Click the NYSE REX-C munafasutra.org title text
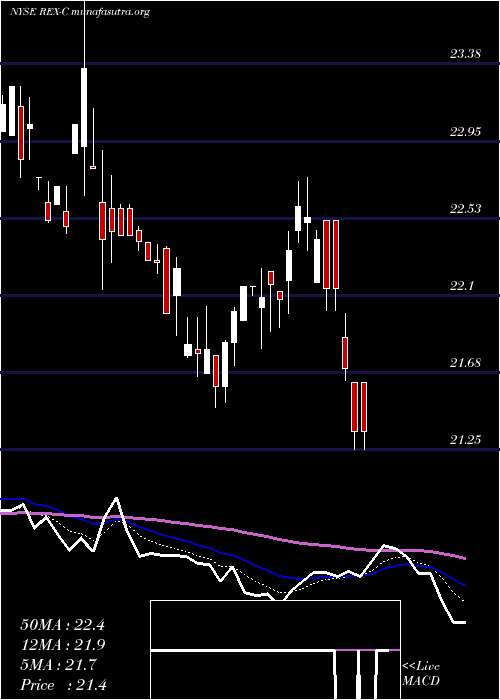 [x=79, y=12]
